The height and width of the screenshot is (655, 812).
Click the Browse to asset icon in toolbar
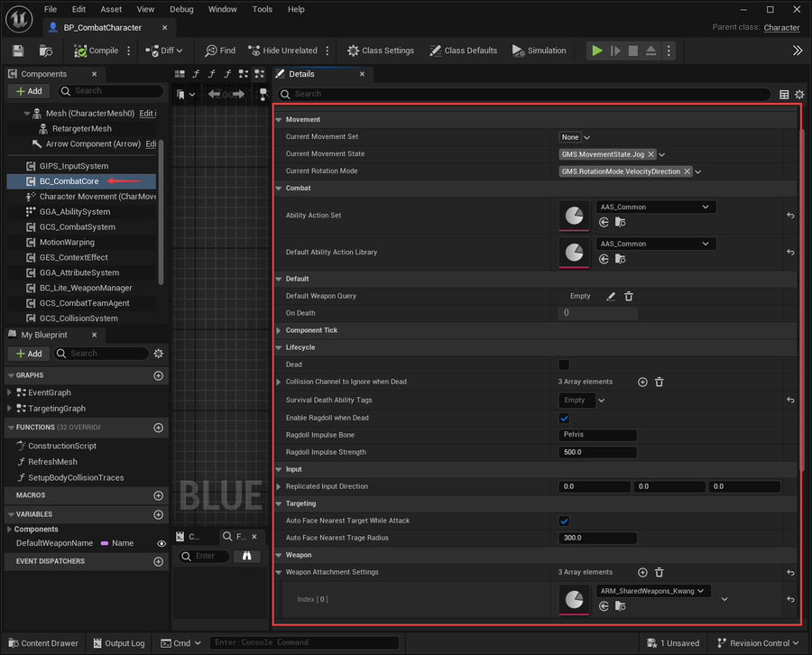(46, 51)
